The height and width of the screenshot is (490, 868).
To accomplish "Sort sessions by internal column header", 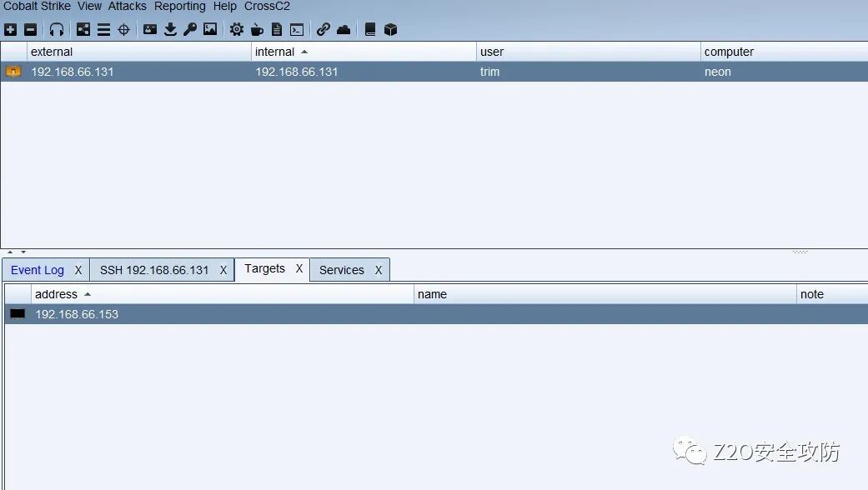I will coord(364,52).
